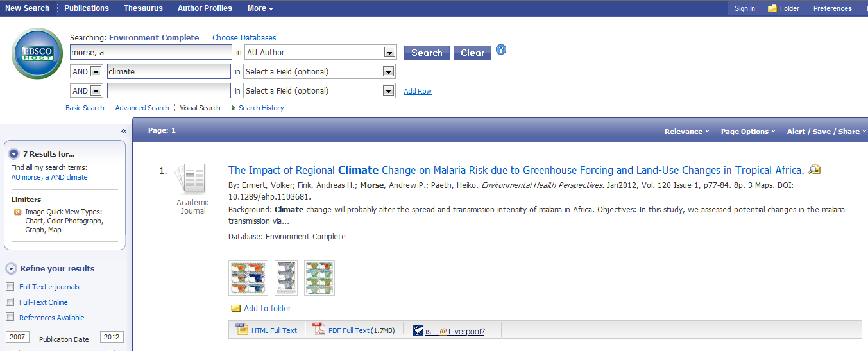This screenshot has height=351, width=868.
Task: Open the AU Author field dropdown
Action: point(388,53)
